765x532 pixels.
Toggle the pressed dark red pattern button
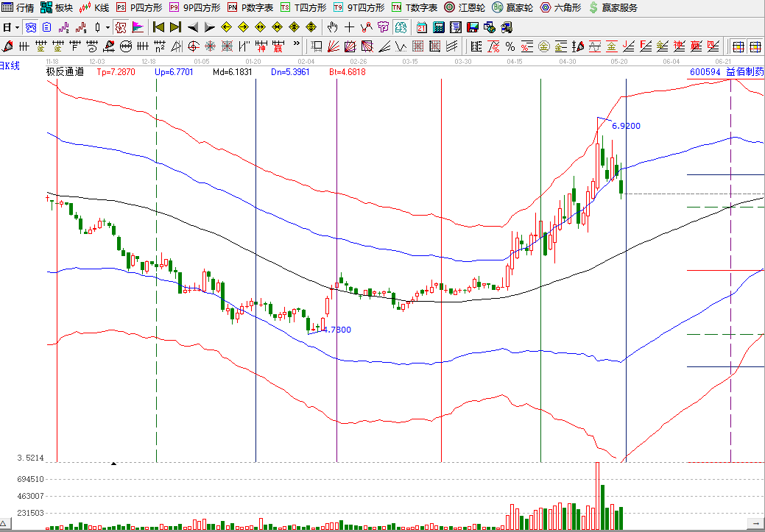(121, 27)
